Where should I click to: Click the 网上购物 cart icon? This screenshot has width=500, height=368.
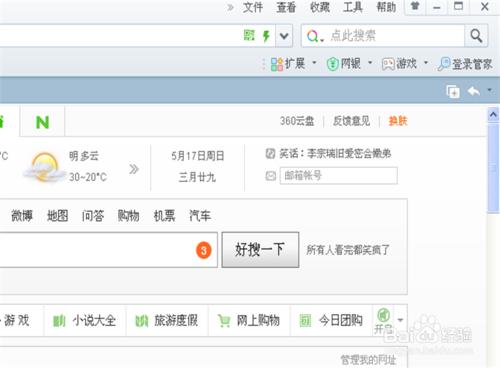click(224, 321)
